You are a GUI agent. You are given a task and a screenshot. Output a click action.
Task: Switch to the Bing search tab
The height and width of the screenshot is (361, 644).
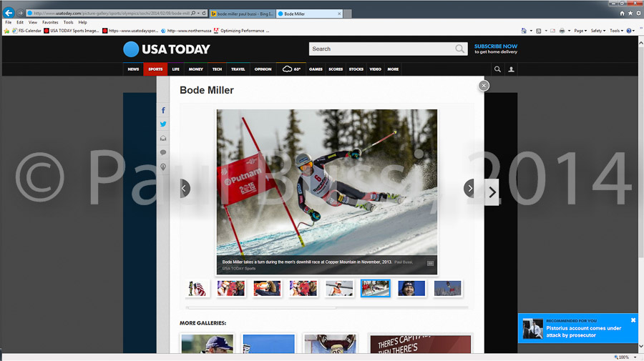(243, 14)
